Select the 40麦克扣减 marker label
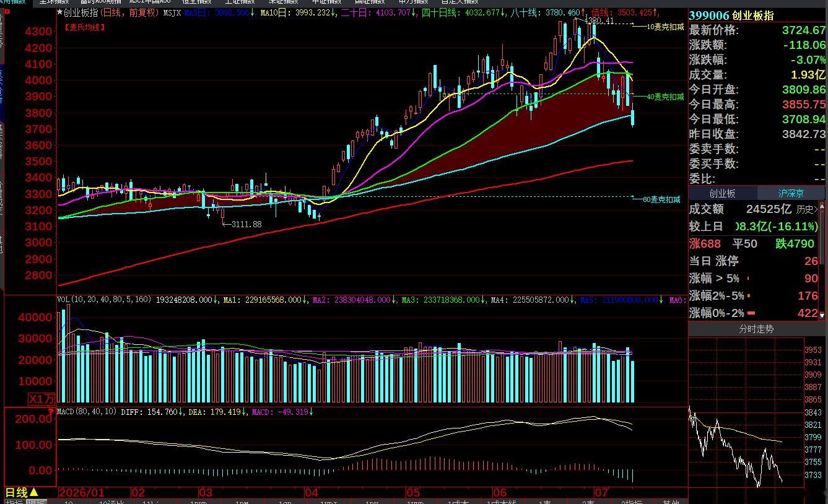 pos(665,97)
